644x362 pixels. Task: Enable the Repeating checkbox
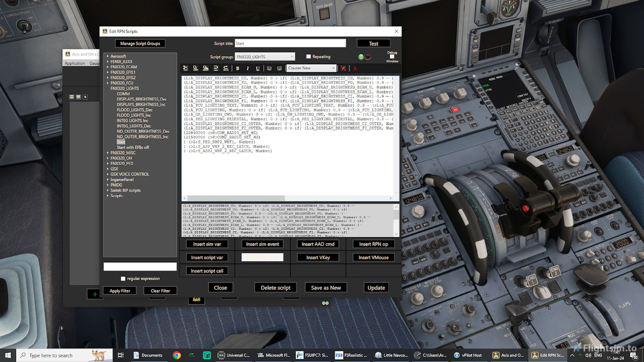[308, 56]
